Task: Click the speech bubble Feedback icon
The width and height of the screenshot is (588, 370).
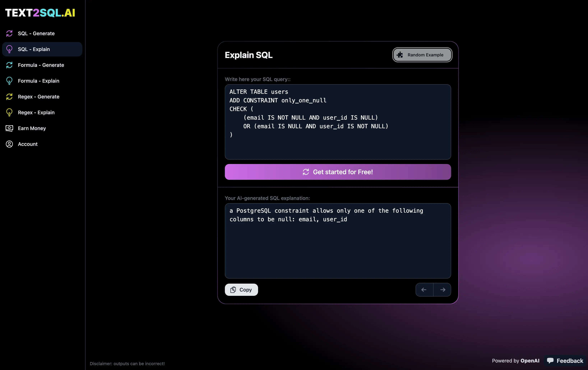Action: [x=550, y=360]
